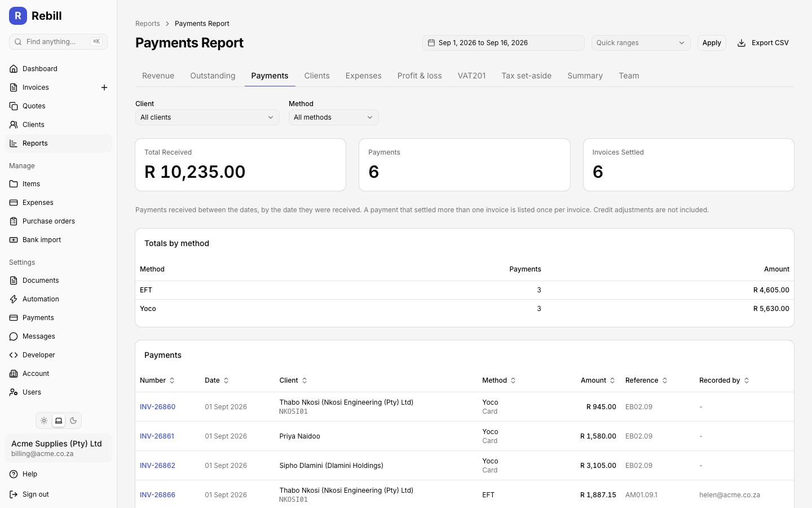Select system theme laptop icon
The width and height of the screenshot is (812, 508).
59,421
